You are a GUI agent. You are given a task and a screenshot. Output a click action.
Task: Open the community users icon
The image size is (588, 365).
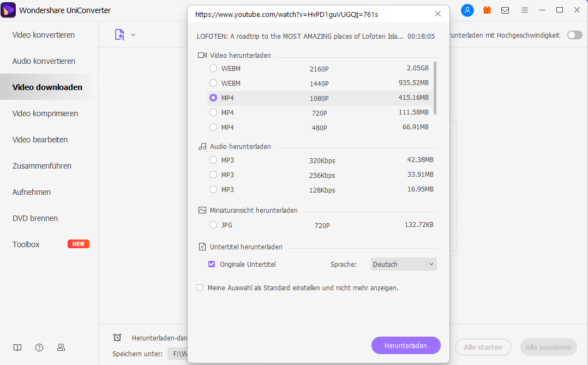(61, 348)
